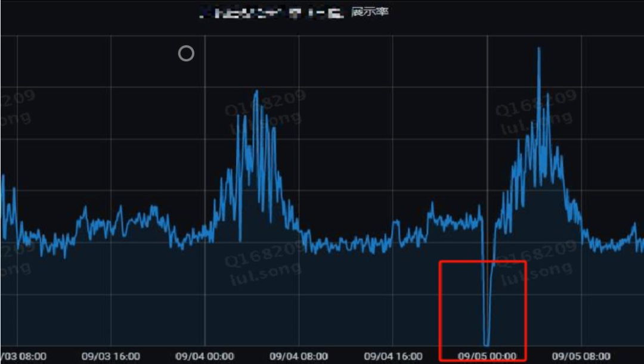This screenshot has width=644, height=364.
Task: Click the 展示率 chart title
Action: point(370,11)
